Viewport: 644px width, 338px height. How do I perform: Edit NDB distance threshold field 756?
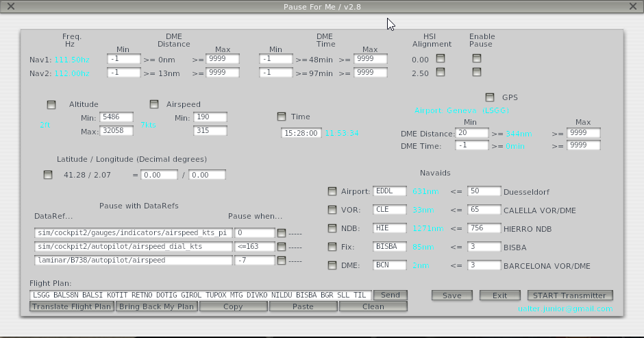pyautogui.click(x=484, y=228)
